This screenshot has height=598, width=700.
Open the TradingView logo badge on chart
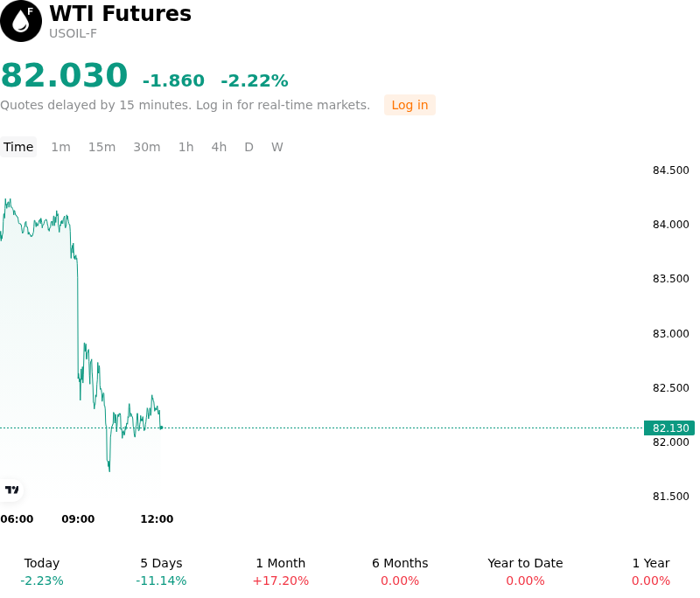click(11, 490)
